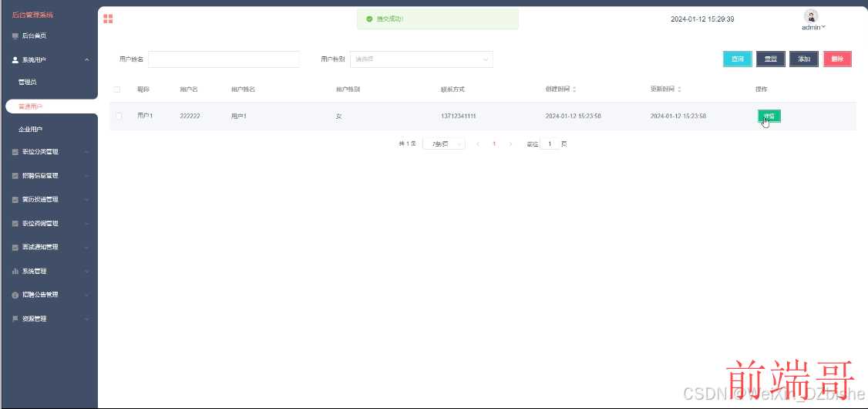Click the 用户姓名 search input field
Viewport: 868px width, 409px height.
pos(224,59)
